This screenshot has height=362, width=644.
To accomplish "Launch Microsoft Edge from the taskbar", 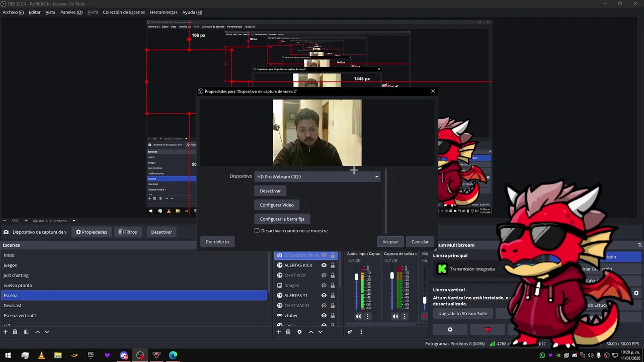I will [x=173, y=355].
